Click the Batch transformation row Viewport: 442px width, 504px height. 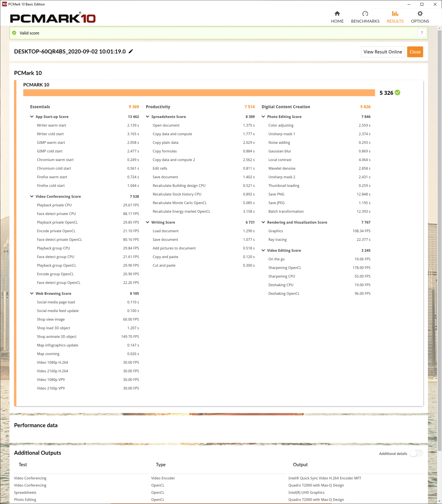point(319,211)
